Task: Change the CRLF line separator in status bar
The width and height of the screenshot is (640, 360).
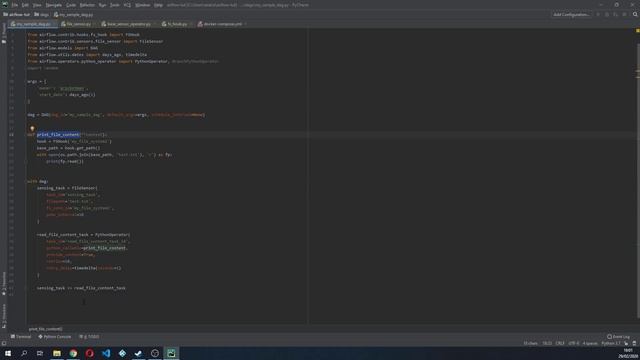Action: pyautogui.click(x=560, y=343)
